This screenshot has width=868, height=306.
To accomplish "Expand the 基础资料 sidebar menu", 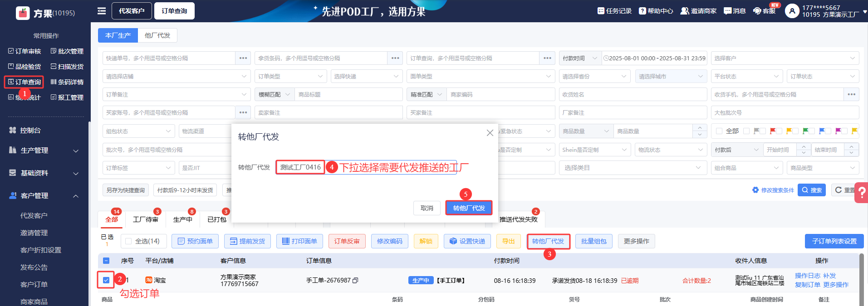I will click(44, 173).
